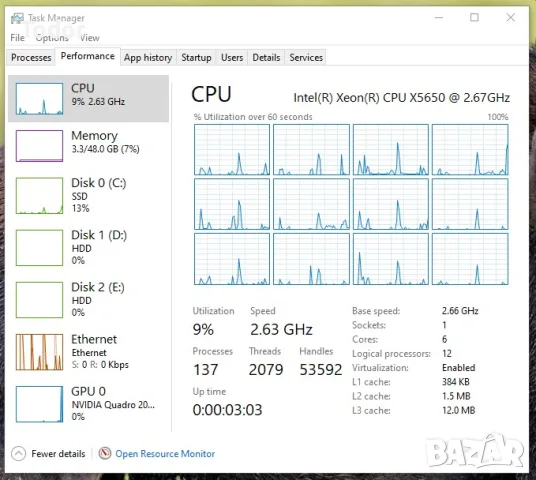The image size is (536, 480).
Task: Click the top-right logical processor graph
Action: [x=470, y=150]
